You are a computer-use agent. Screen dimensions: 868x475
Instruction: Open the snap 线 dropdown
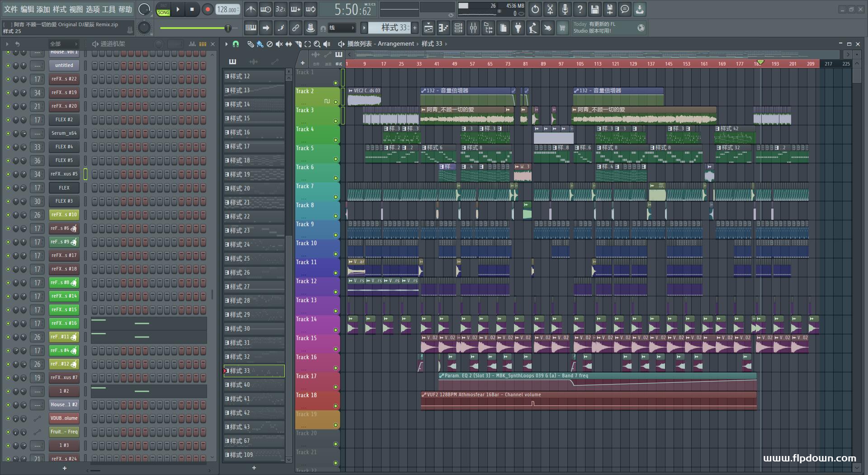coord(341,28)
